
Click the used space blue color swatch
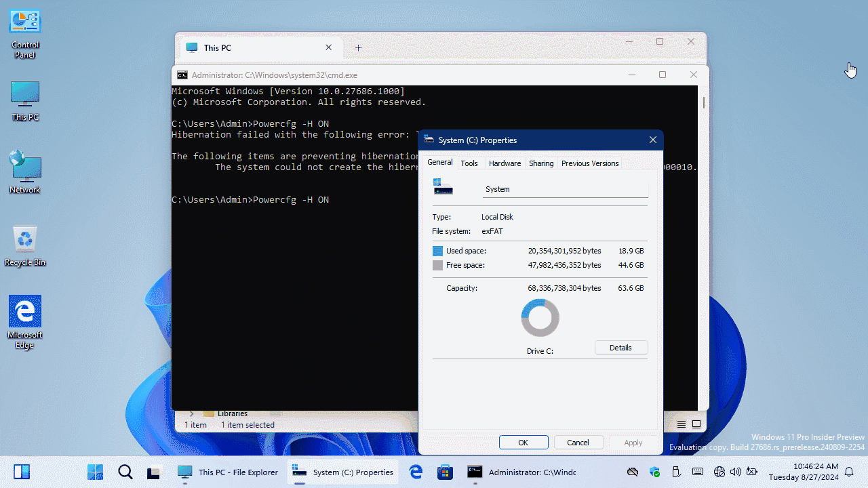click(437, 251)
